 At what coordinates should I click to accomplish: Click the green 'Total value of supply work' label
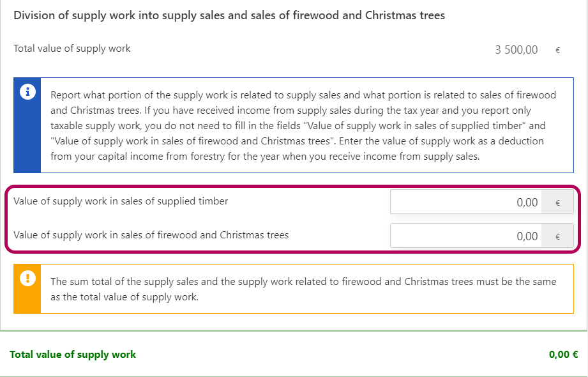pos(73,355)
